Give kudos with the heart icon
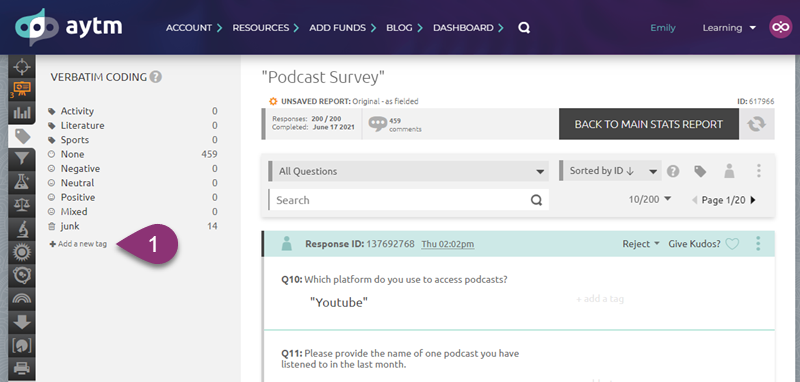 tap(732, 244)
